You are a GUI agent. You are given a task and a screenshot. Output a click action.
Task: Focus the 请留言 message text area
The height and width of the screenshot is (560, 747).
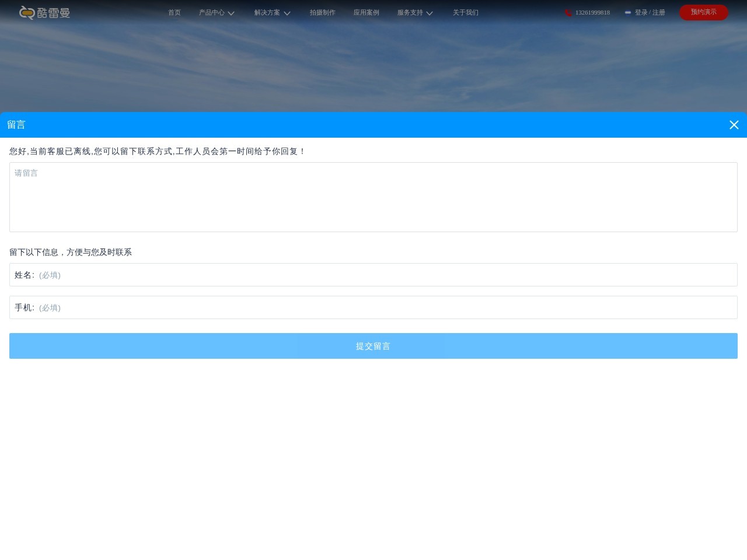(x=373, y=197)
